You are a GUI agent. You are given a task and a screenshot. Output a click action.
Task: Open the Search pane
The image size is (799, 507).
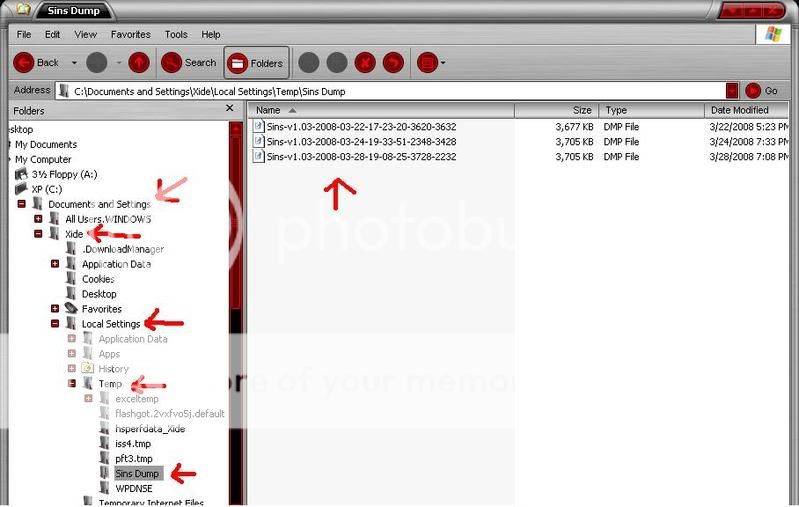(x=189, y=63)
